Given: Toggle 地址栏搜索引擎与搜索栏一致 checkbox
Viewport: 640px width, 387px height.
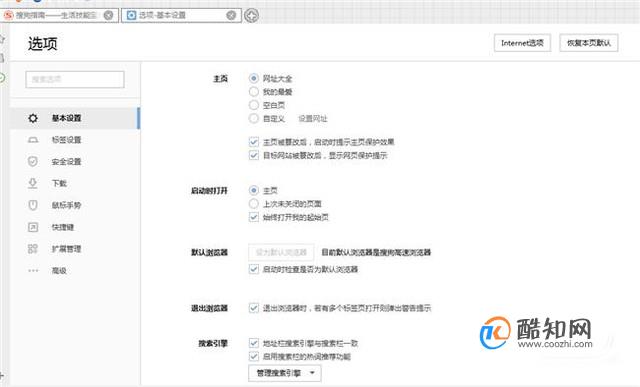Looking at the screenshot, I should coord(253,343).
